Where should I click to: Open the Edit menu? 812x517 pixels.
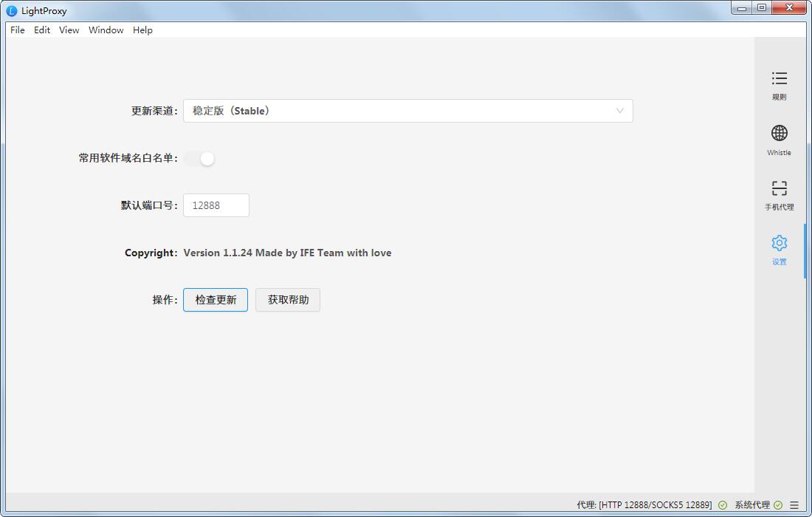pos(42,30)
